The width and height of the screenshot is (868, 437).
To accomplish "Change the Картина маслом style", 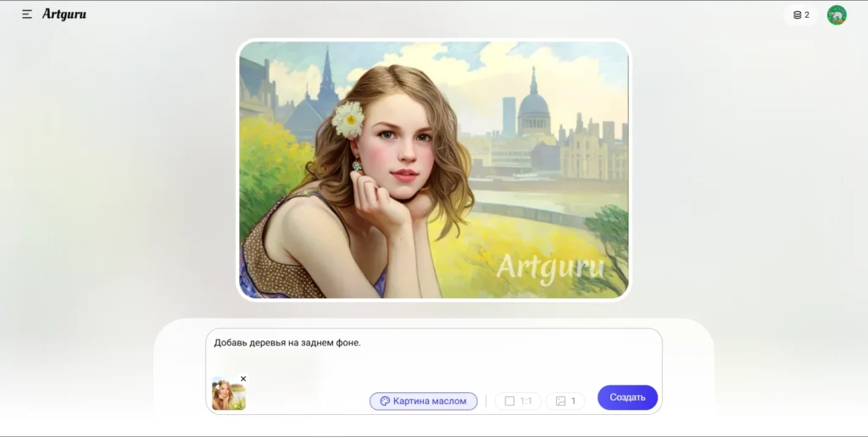I will point(424,401).
